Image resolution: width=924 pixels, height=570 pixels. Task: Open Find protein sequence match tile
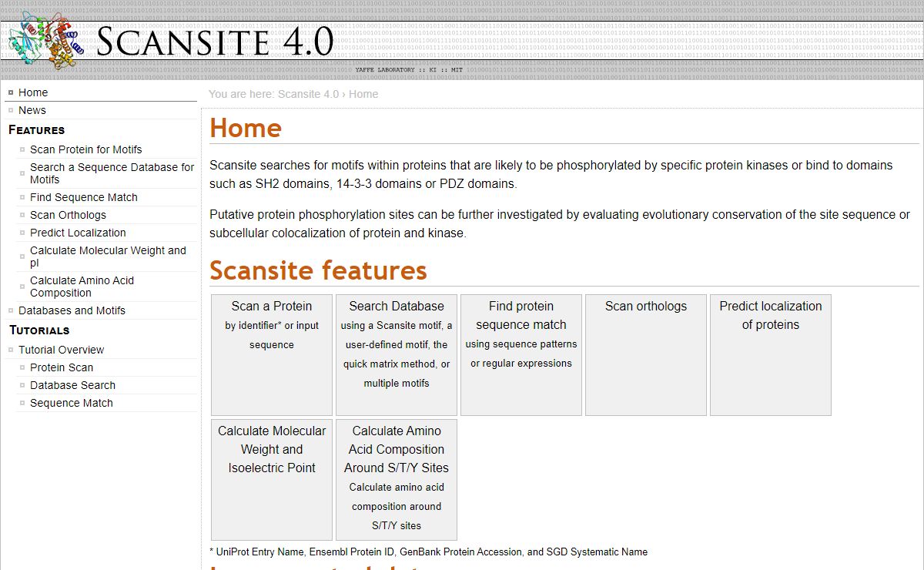[x=521, y=355]
